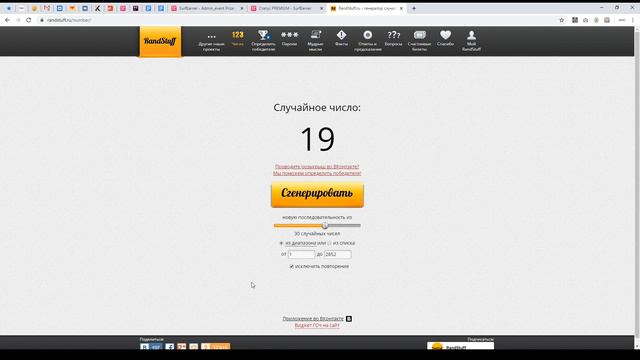
Task: Open the browser's three-dot menu
Action: [633, 20]
